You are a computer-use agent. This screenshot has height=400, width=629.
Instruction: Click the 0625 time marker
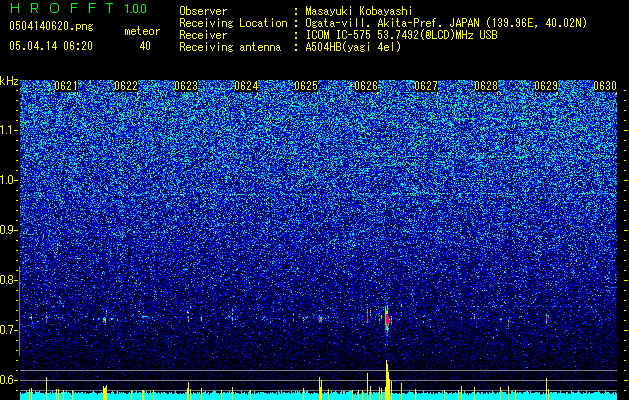306,86
